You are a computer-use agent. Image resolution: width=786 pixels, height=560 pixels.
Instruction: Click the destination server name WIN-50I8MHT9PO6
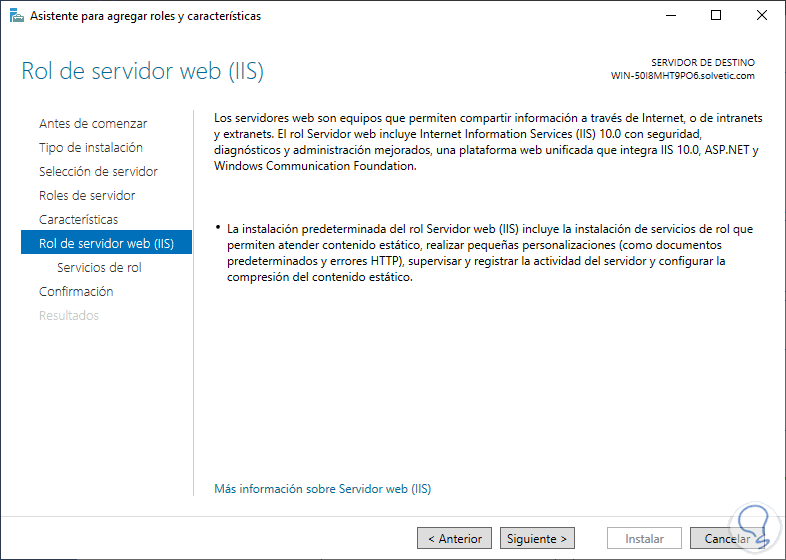pos(682,76)
